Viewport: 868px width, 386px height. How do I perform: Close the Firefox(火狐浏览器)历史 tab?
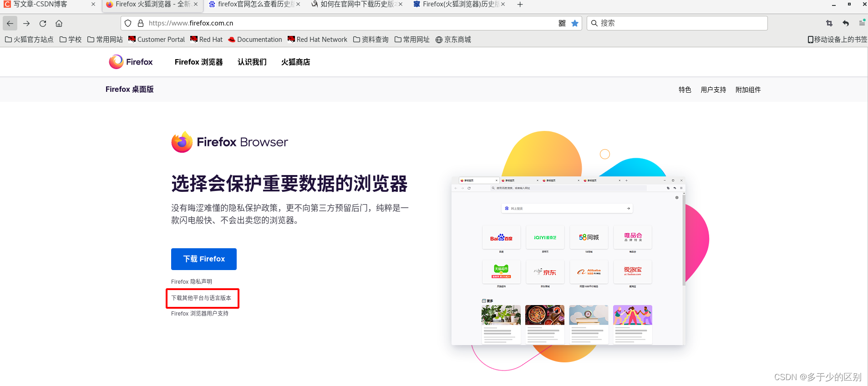click(x=503, y=4)
